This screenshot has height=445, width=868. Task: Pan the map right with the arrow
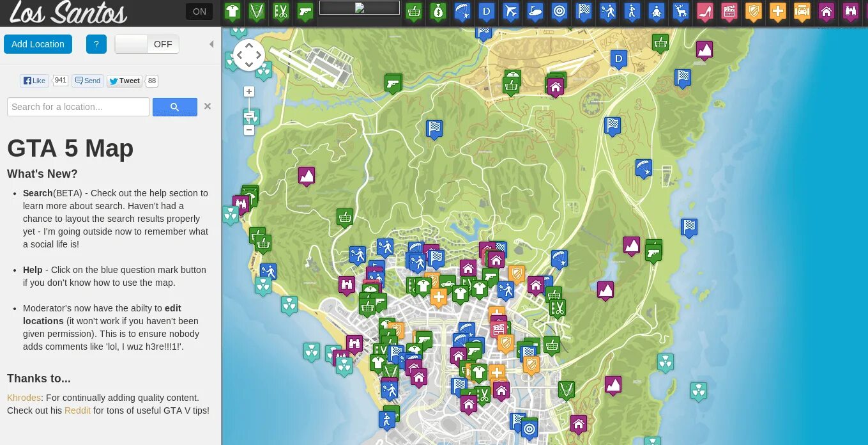(x=258, y=55)
